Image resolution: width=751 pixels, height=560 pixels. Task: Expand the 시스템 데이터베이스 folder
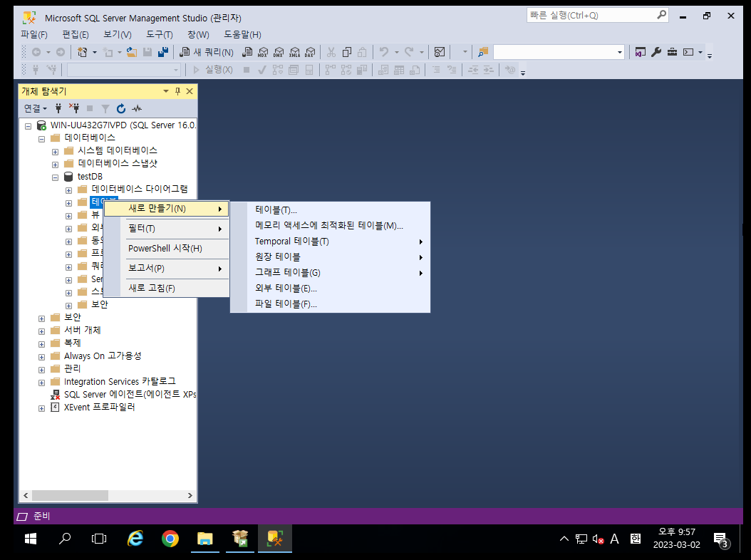click(55, 152)
